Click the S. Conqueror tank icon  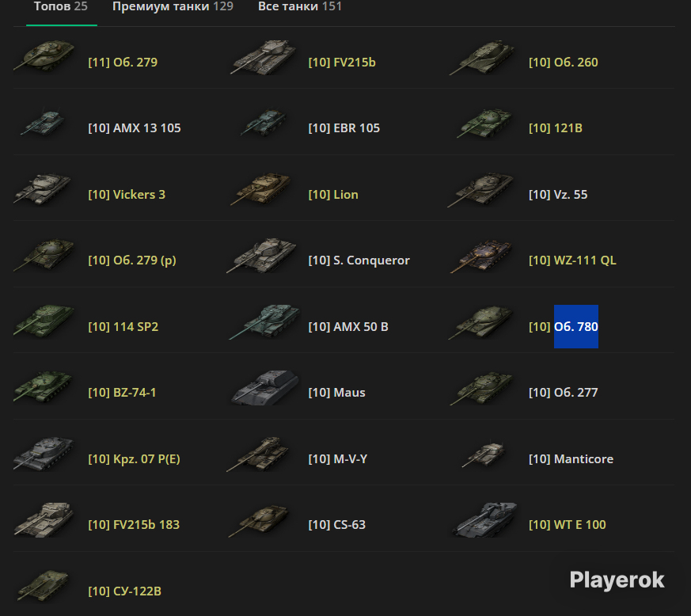[262, 256]
